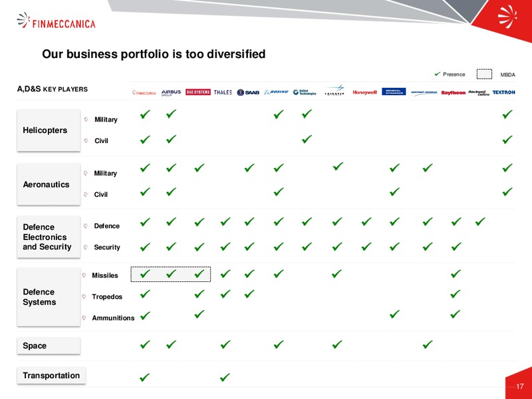Select the Rockwell Collins logo
The height and width of the screenshot is (399, 532).
pos(479,92)
